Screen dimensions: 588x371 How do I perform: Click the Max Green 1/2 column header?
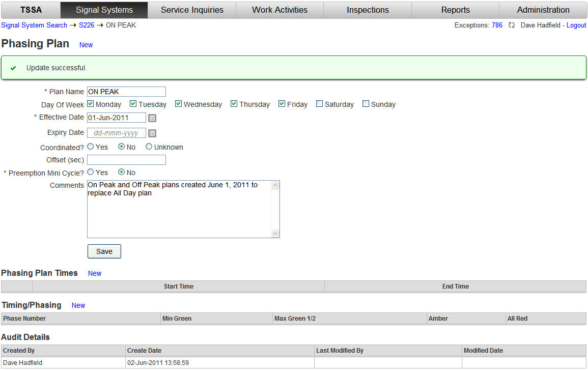350,319
